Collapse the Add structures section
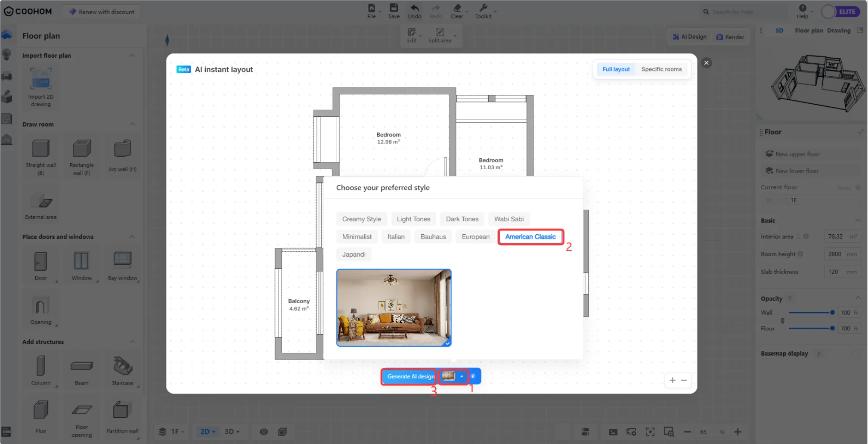 132,342
